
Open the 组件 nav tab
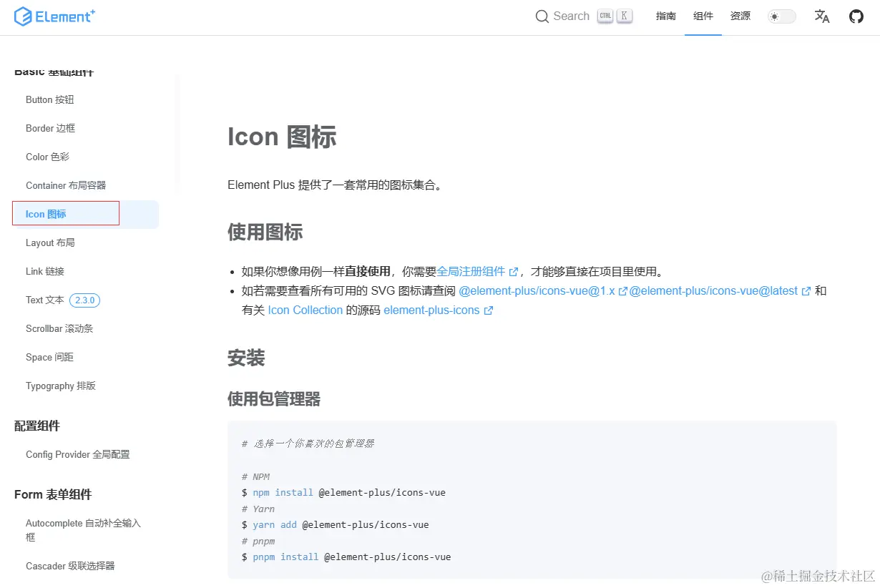click(x=703, y=16)
